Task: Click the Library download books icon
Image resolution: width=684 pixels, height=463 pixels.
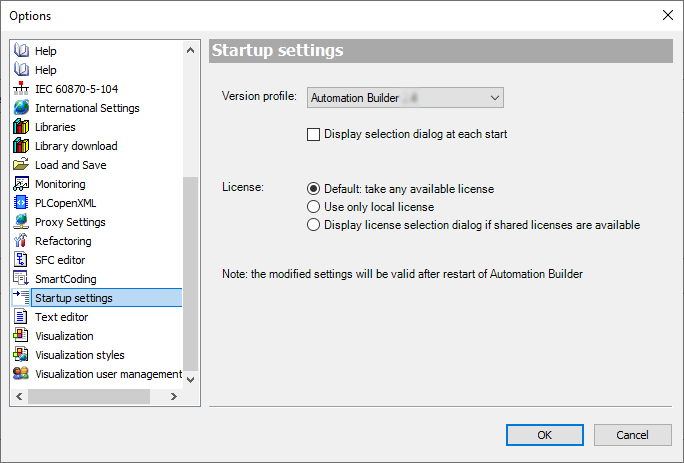Action: pyautogui.click(x=21, y=146)
